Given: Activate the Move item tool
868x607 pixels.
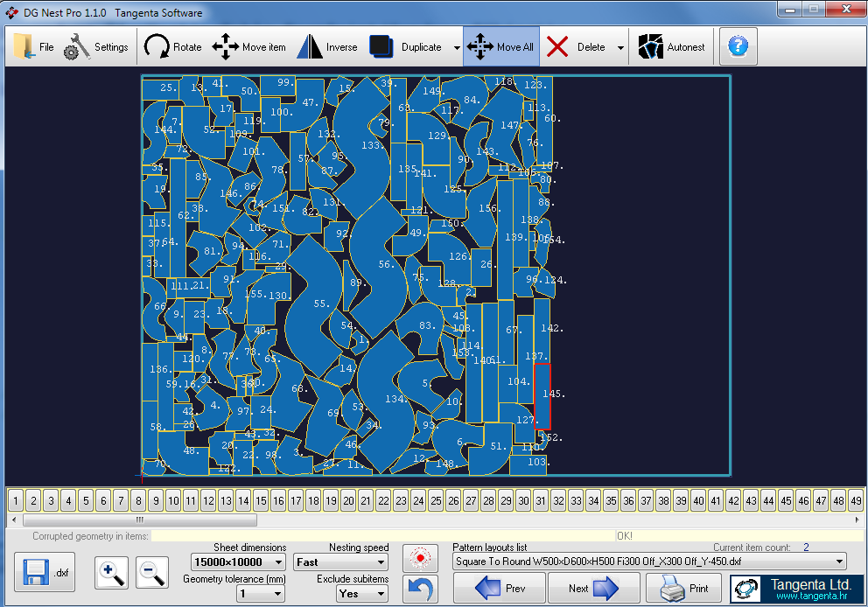Looking at the screenshot, I should point(248,47).
